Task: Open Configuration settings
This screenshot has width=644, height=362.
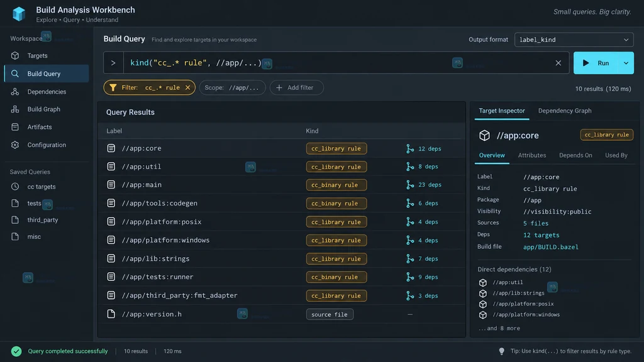Action: pos(47,145)
